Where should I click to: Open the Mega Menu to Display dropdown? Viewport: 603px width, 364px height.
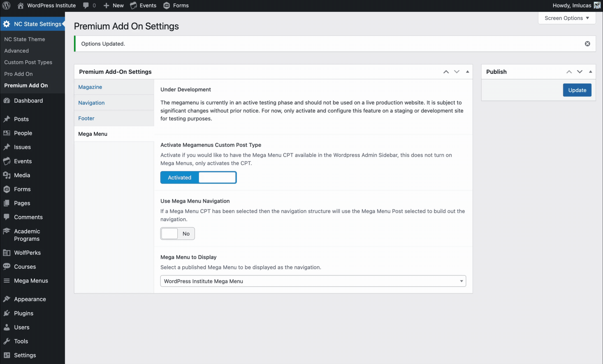coord(313,281)
